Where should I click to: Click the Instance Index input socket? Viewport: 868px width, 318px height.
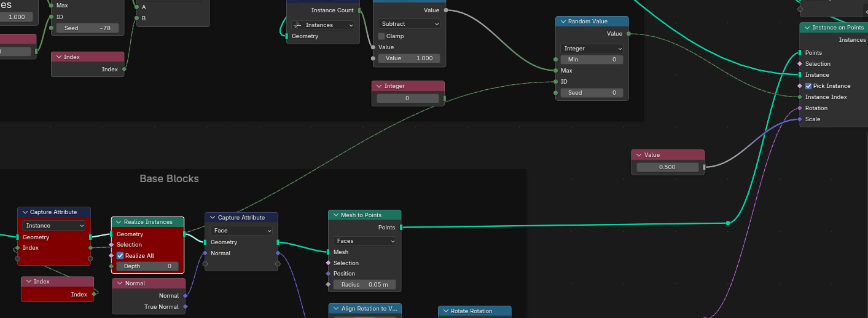point(800,97)
